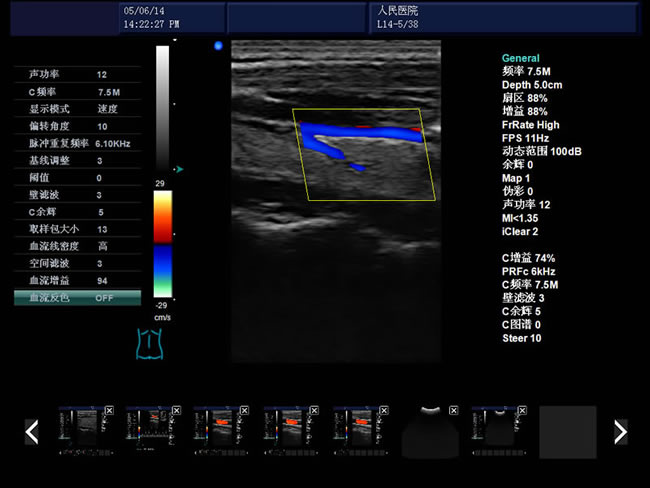The width and height of the screenshot is (650, 488).
Task: Click the color velocity scale bar
Action: click(162, 244)
